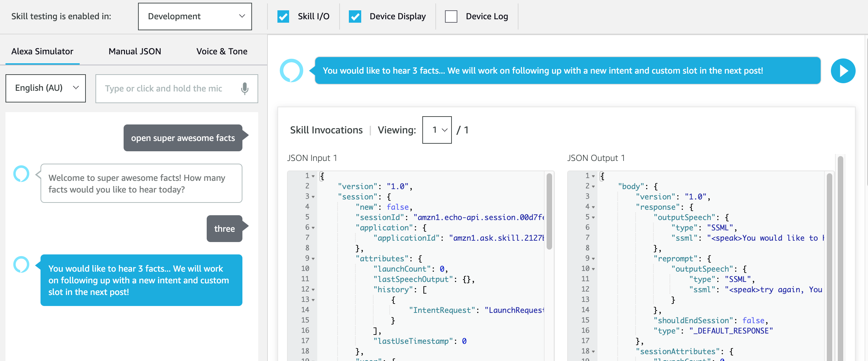
Task: Open the English (AU) language dropdown
Action: pos(46,88)
